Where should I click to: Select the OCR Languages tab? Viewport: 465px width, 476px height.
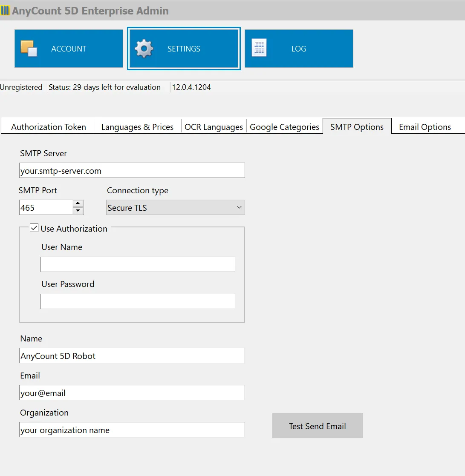214,126
